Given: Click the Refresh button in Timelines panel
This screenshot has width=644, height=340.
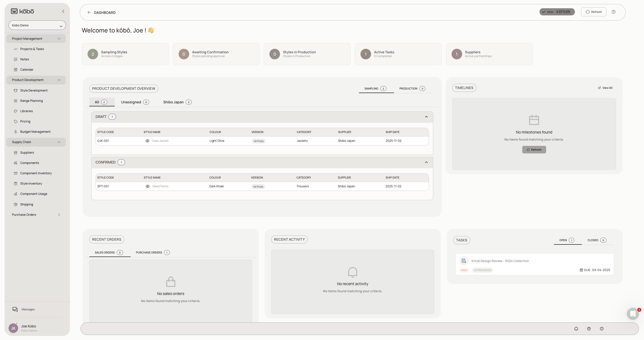Looking at the screenshot, I should coord(534,150).
